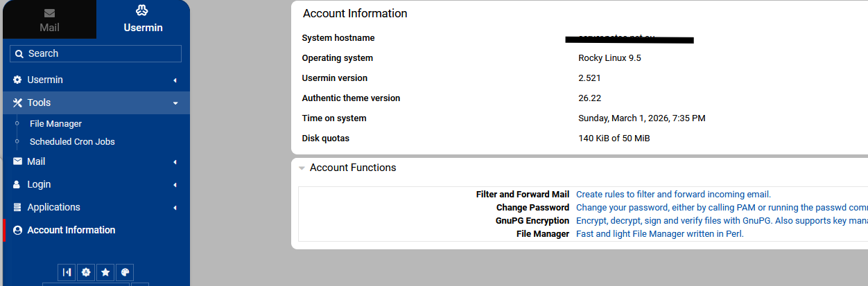Switch to the Mail tab

coord(49,20)
